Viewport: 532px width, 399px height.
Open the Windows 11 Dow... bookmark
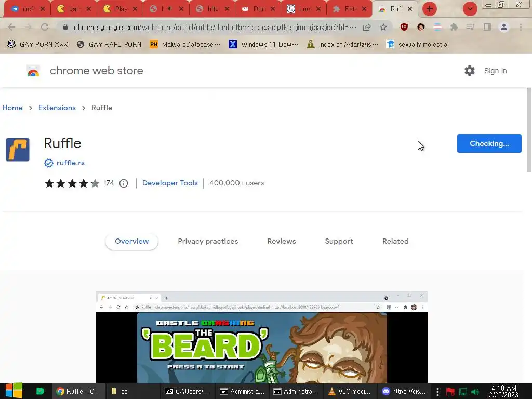[x=263, y=45]
